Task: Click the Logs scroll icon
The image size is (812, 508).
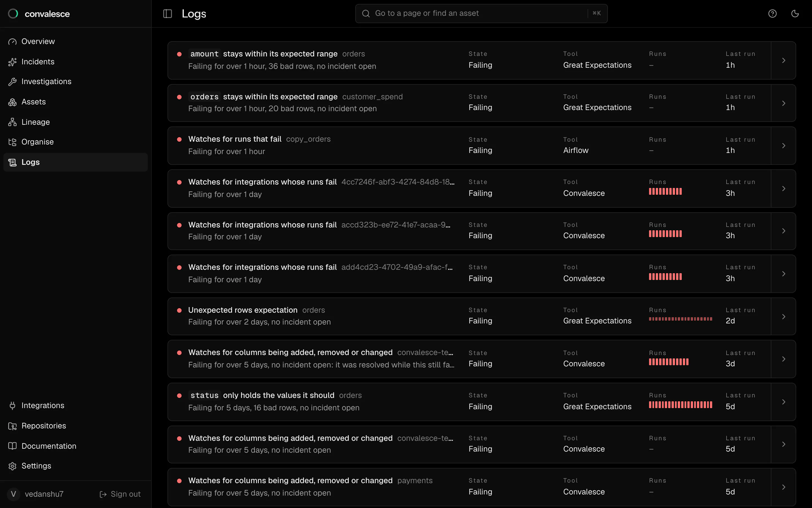Action: (x=12, y=162)
